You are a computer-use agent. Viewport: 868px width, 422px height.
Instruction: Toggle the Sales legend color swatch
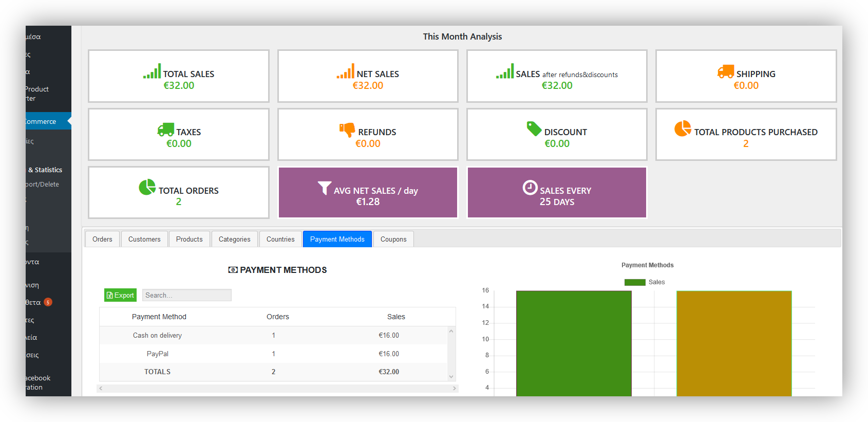pos(635,282)
